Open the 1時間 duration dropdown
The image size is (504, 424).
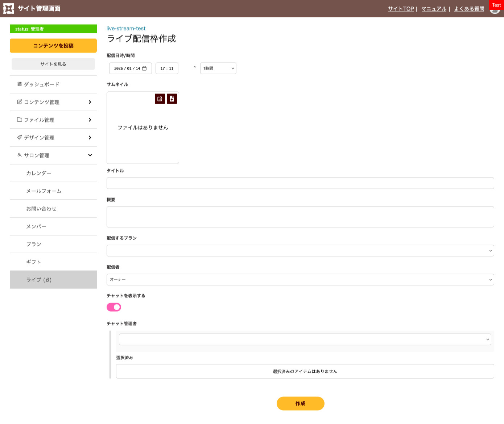pyautogui.click(x=218, y=68)
